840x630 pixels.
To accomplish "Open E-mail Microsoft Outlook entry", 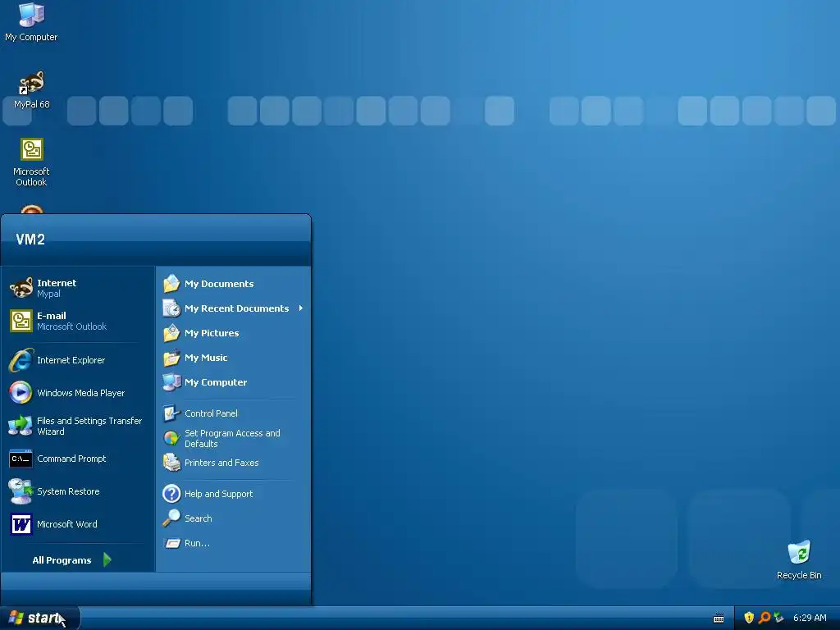I will [78, 321].
